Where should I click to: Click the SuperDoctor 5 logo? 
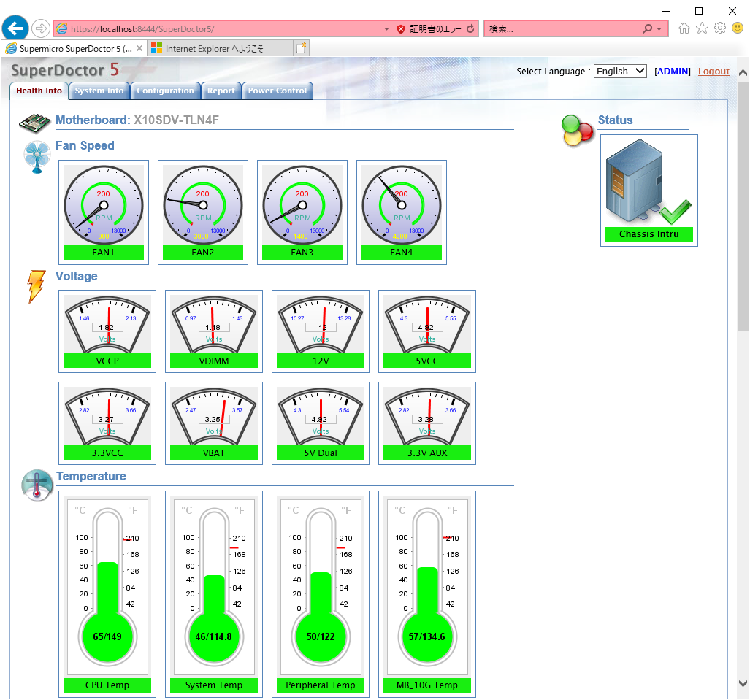click(65, 70)
